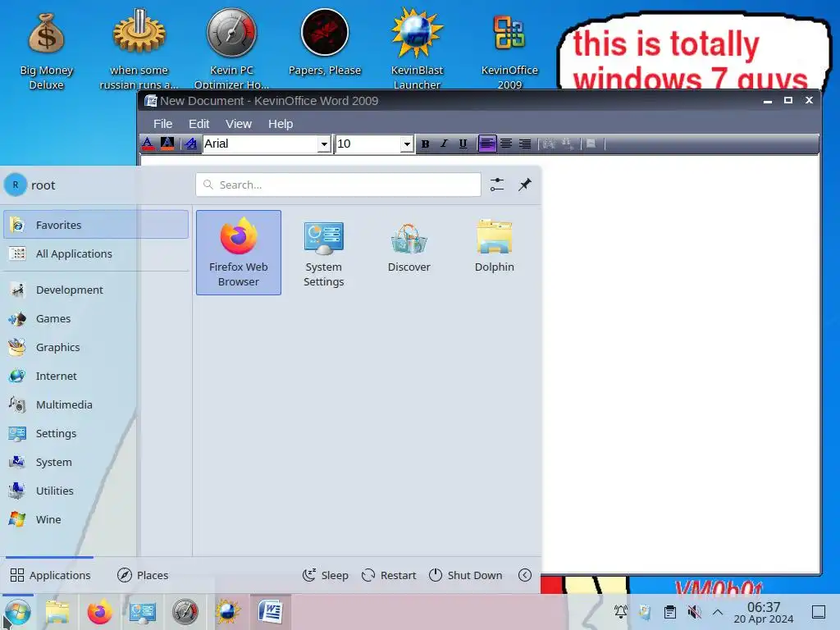Launch Kevin PC Optimizer desktop shortcut
The image size is (840, 630).
pyautogui.click(x=232, y=49)
